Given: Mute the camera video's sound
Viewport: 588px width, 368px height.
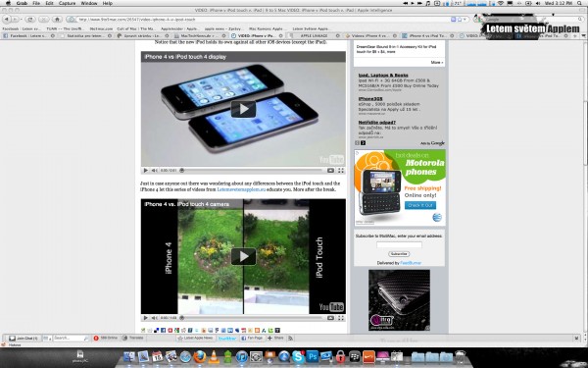Looking at the screenshot, I should 154,318.
